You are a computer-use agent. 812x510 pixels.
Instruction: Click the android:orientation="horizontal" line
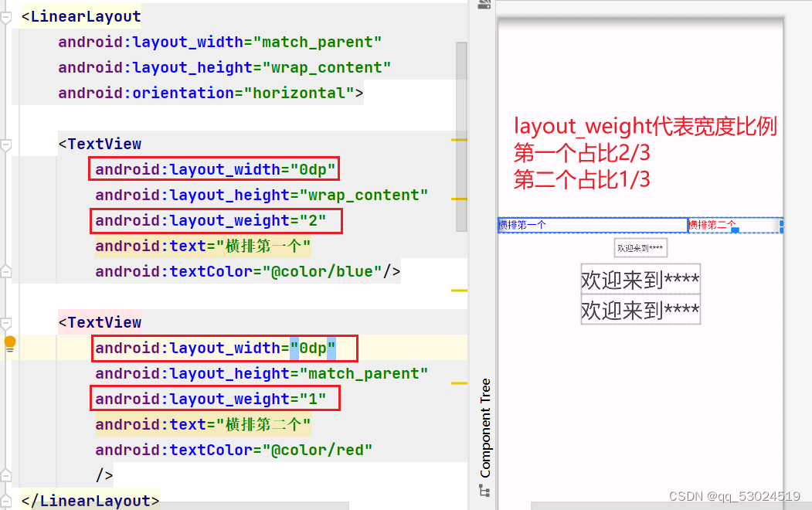tap(210, 93)
